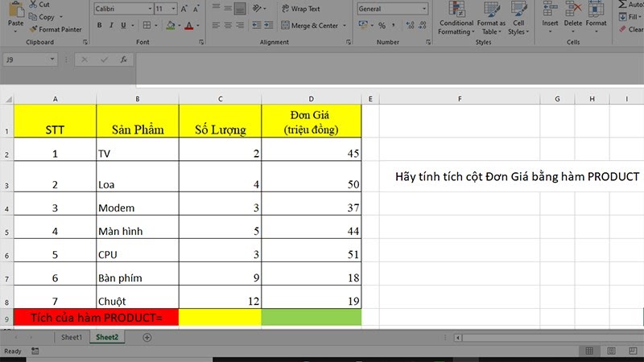
Task: Apply the red Font Color
Action: tap(189, 26)
